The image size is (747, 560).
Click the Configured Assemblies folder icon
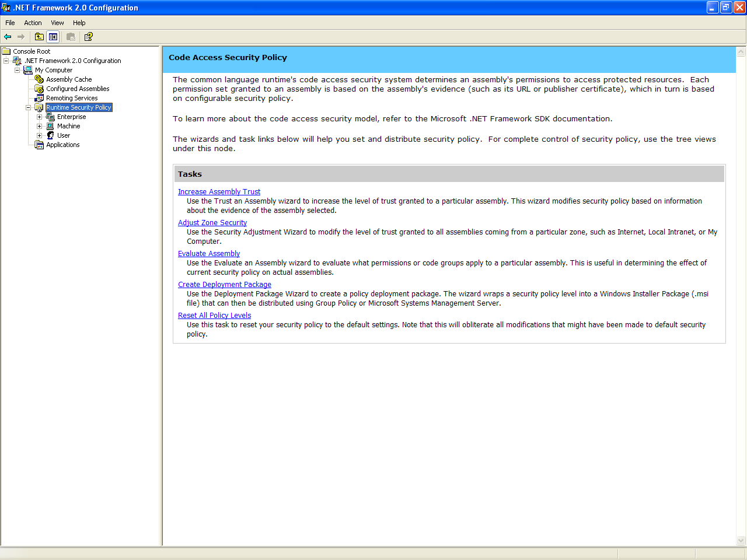click(39, 89)
